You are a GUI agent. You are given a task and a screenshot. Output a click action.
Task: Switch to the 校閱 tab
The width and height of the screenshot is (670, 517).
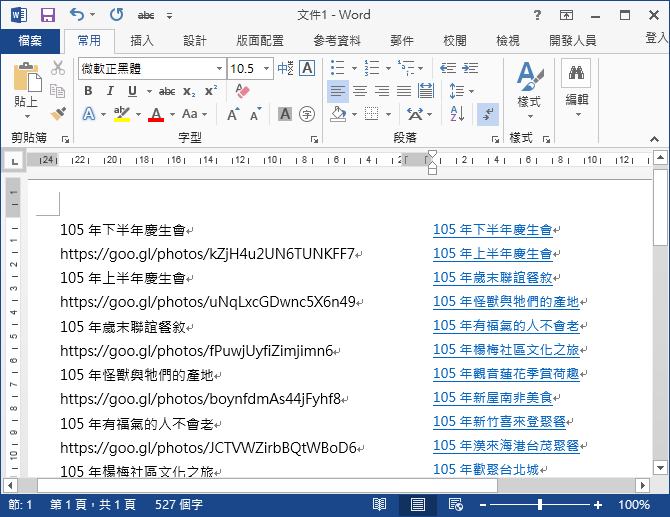[455, 41]
